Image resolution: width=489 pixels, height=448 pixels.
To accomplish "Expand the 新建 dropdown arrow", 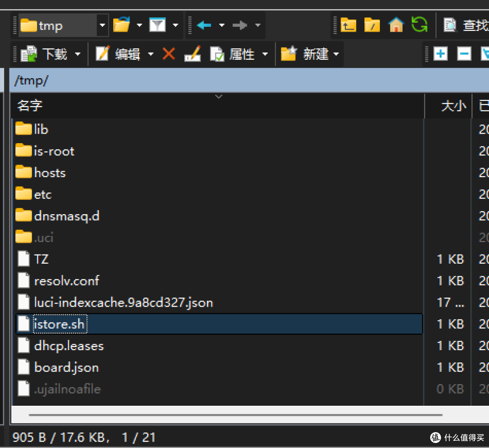I will (336, 55).
